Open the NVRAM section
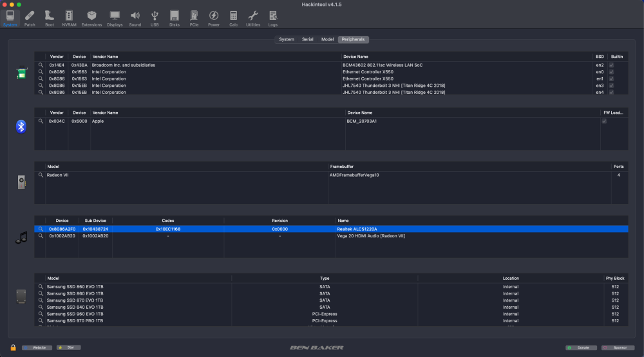This screenshot has height=357, width=644. click(69, 18)
